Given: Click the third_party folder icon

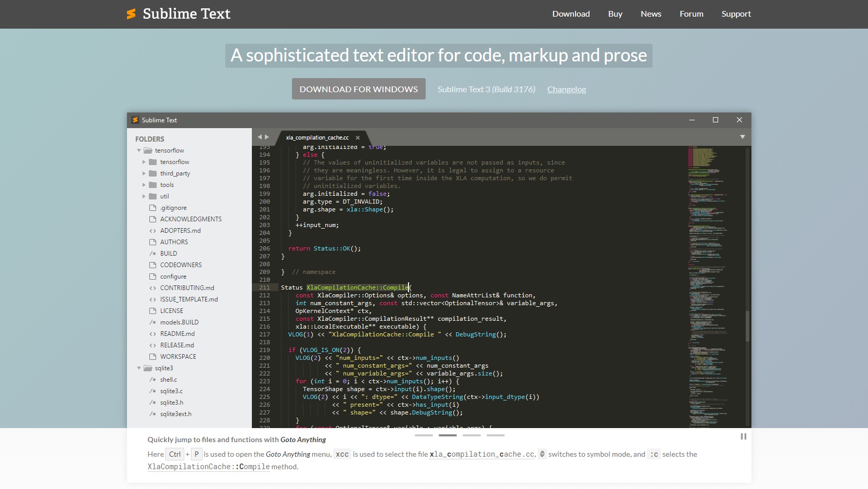Looking at the screenshot, I should (153, 173).
